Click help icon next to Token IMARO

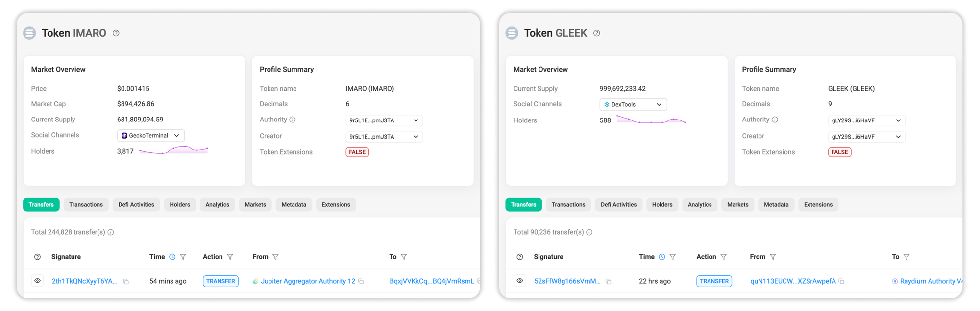pos(116,33)
